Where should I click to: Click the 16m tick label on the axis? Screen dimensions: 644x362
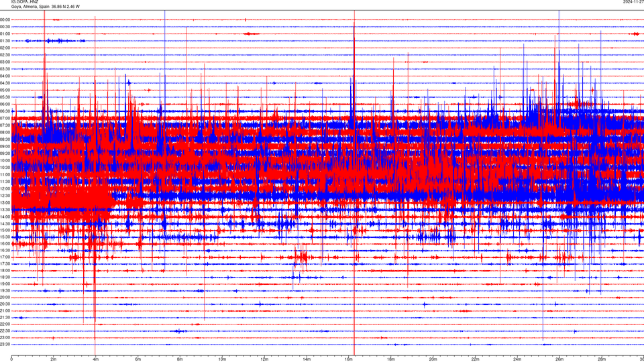349,359
